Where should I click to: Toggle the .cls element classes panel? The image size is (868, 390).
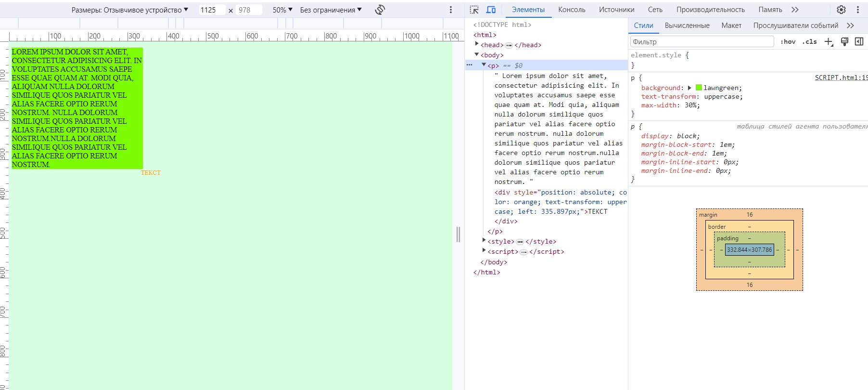(810, 42)
